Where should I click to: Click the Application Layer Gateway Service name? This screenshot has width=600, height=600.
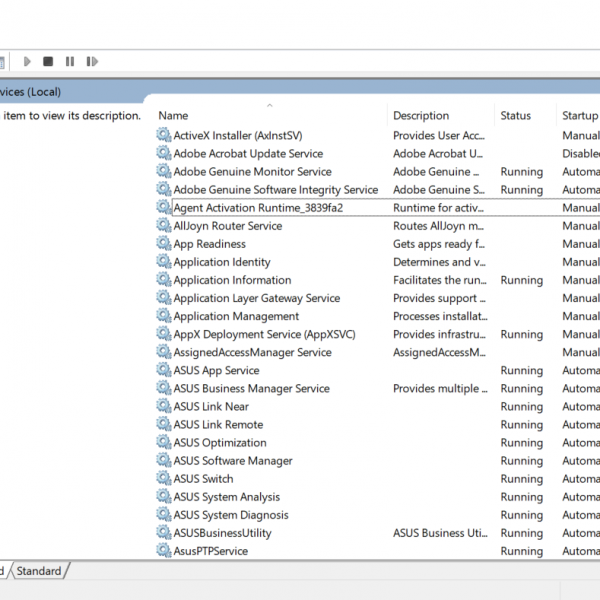pos(257,298)
